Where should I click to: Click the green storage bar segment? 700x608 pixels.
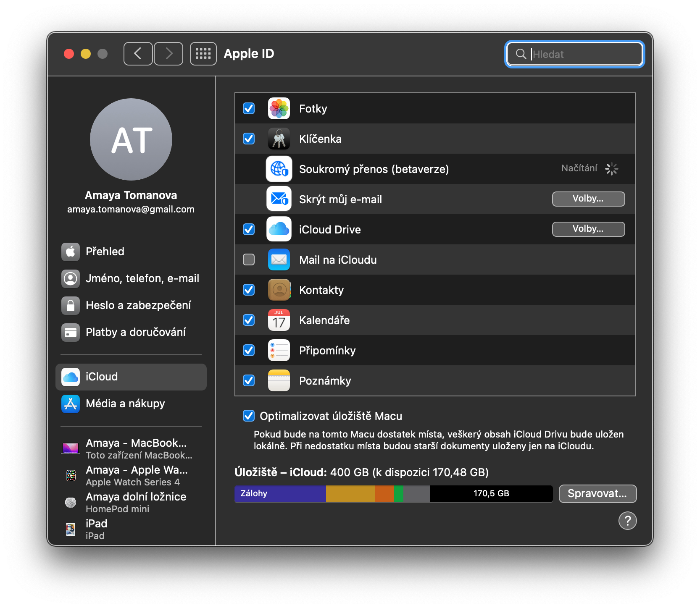click(399, 494)
